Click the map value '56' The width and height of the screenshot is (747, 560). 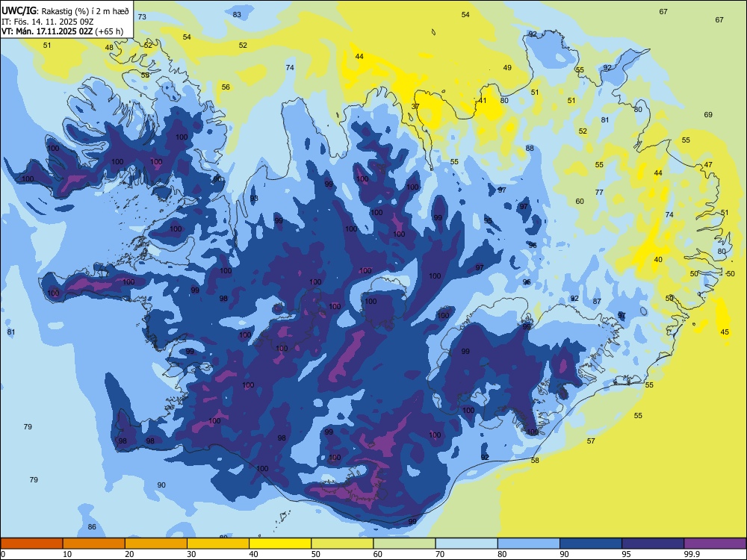pos(226,87)
